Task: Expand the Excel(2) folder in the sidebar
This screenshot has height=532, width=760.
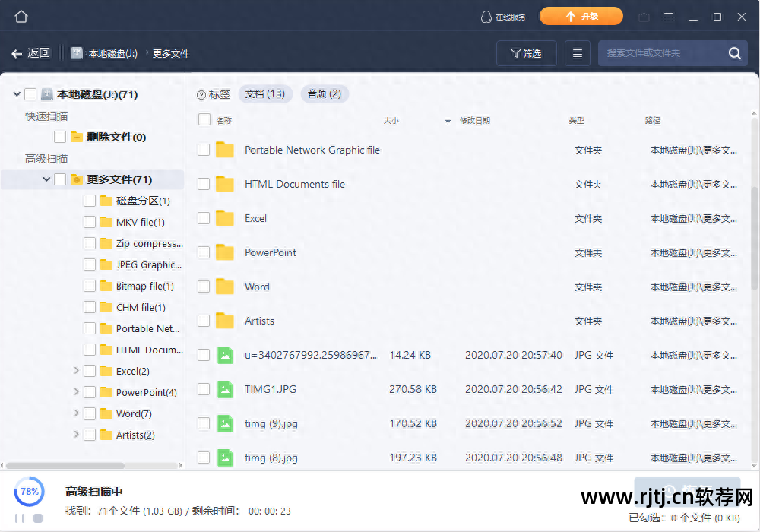Action: tap(75, 371)
